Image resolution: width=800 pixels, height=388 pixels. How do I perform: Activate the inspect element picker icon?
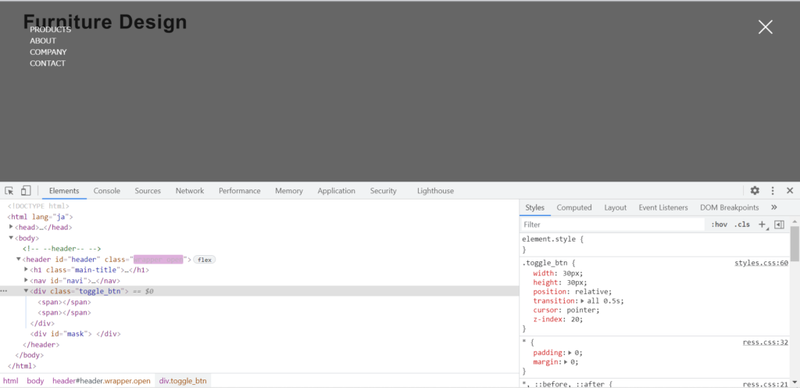pyautogui.click(x=9, y=191)
